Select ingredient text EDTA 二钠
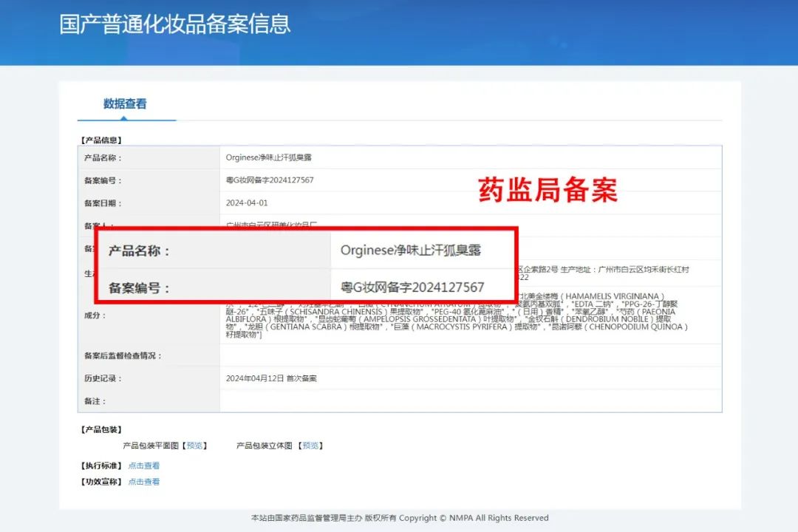This screenshot has height=532, width=798. pyautogui.click(x=594, y=304)
